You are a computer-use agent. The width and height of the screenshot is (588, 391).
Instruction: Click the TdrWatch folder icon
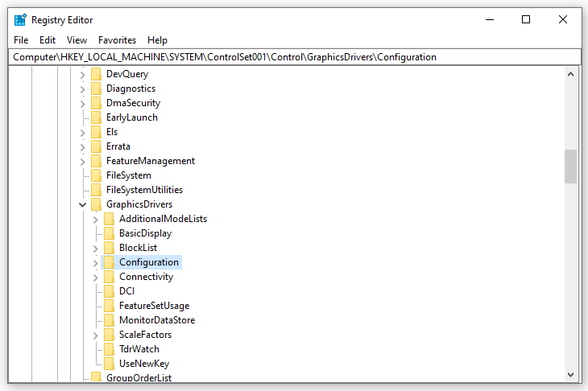(109, 349)
